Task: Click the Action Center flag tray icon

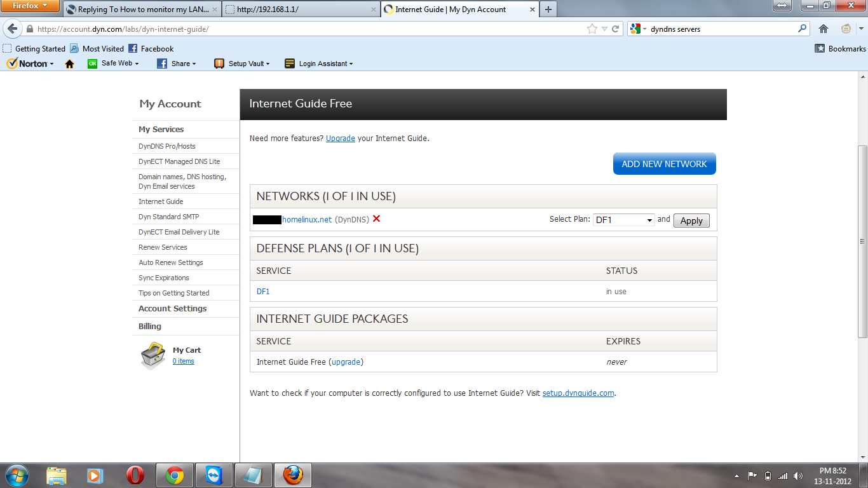Action: (x=752, y=476)
